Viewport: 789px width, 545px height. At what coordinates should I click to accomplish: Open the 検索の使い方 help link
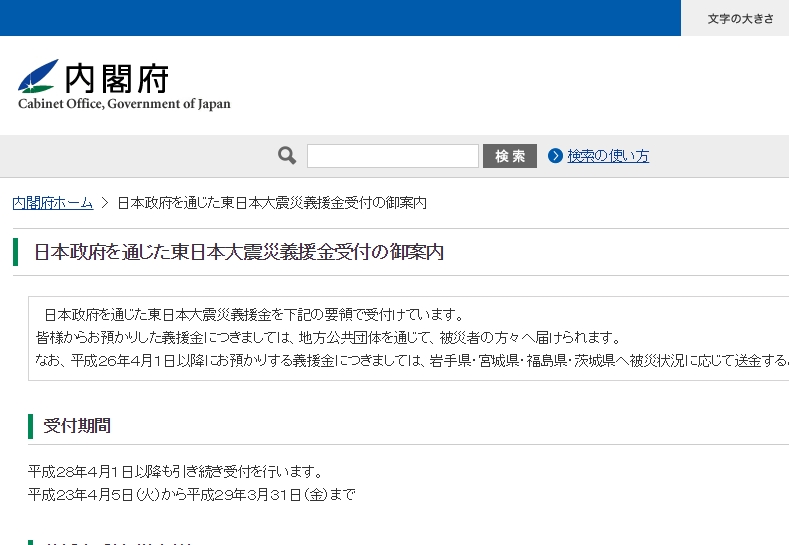point(608,156)
